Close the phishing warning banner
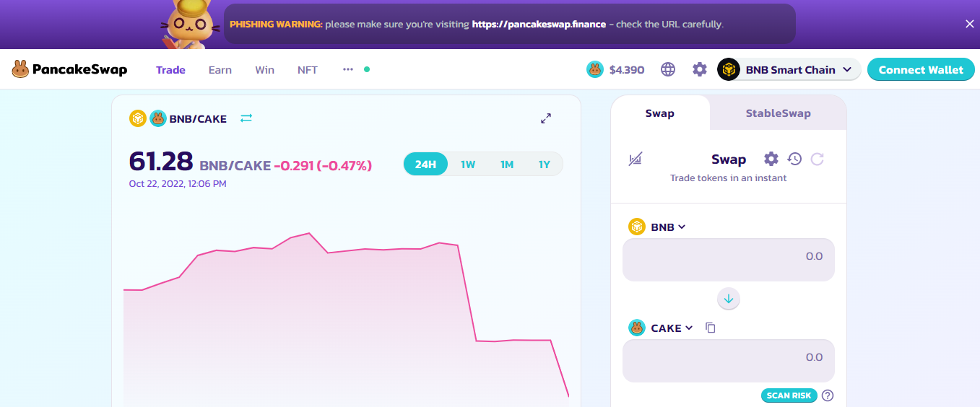This screenshot has width=980, height=407. (969, 24)
